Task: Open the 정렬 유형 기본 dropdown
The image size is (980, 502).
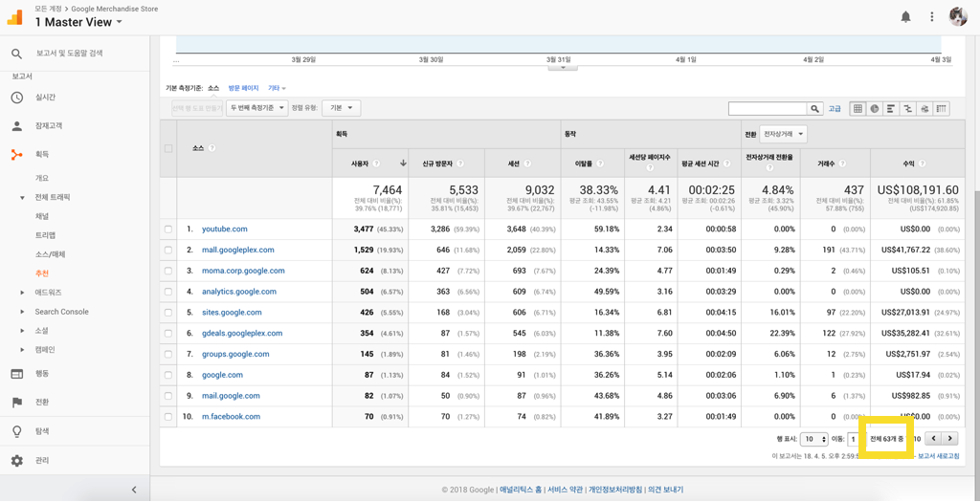Action: point(342,108)
